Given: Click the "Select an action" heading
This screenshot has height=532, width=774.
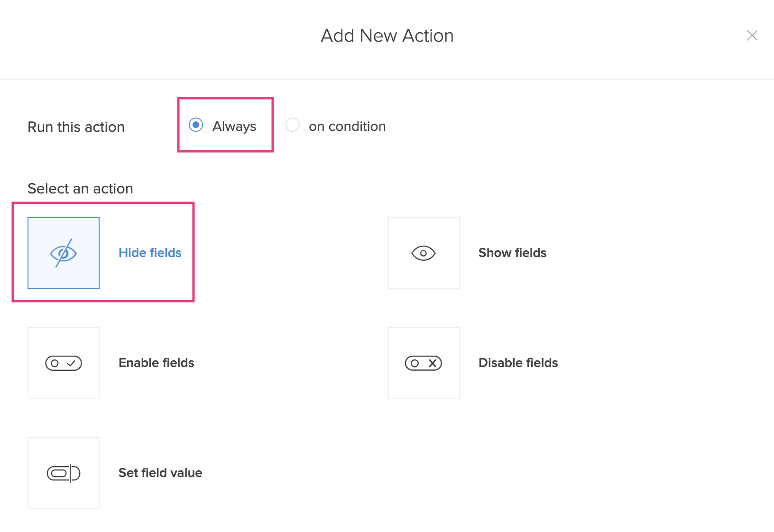Looking at the screenshot, I should 80,189.
